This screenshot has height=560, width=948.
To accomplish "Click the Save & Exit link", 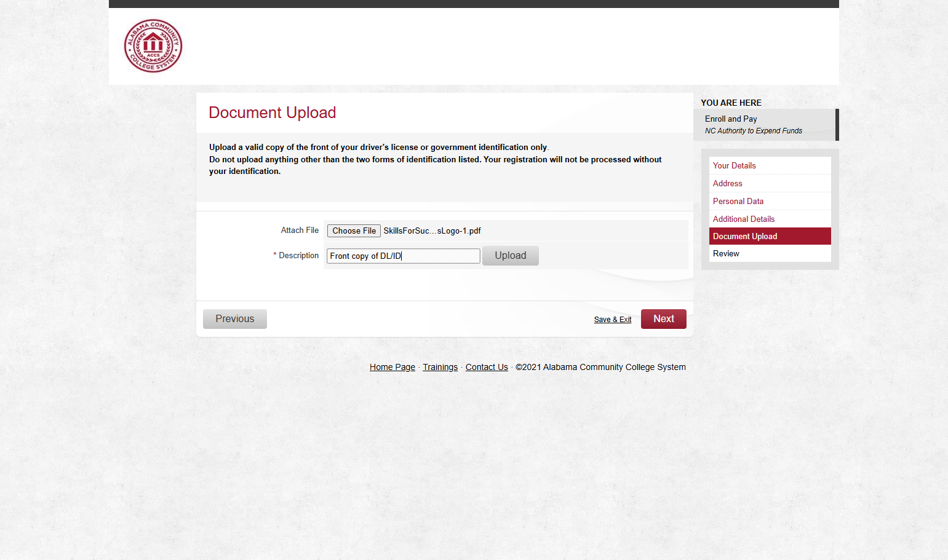I will click(612, 320).
